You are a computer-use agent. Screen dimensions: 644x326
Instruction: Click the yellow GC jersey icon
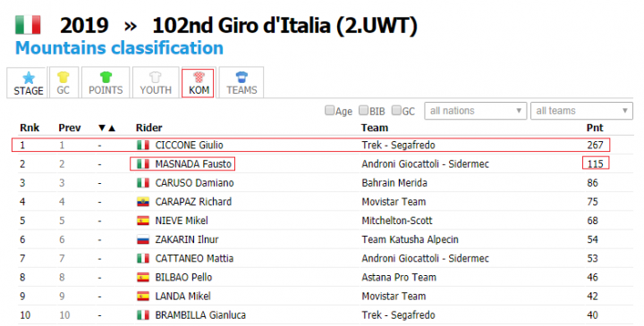coord(63,77)
